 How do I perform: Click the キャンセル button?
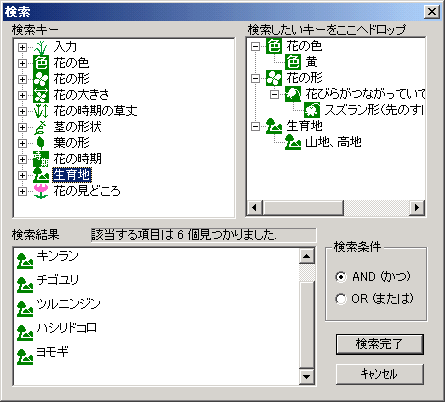pyautogui.click(x=380, y=374)
